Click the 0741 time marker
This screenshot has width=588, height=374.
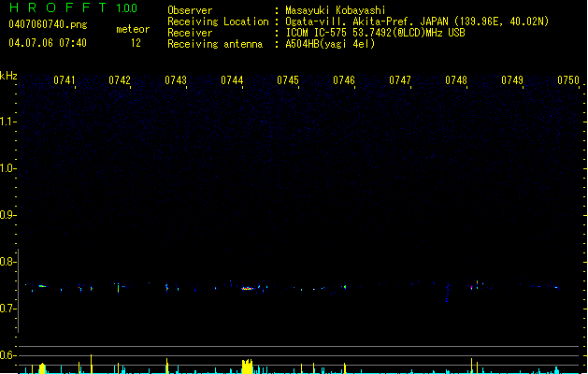[x=64, y=80]
